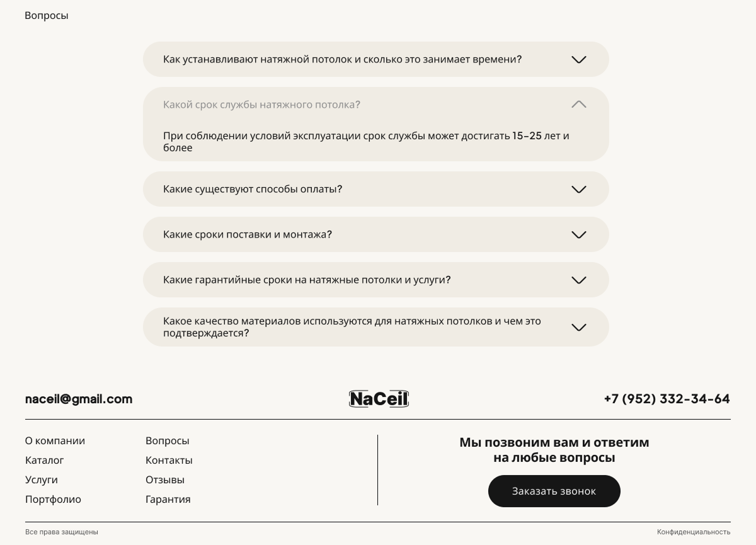Click the "Какой срок службы натяжного потолка?" question text

coord(261,105)
